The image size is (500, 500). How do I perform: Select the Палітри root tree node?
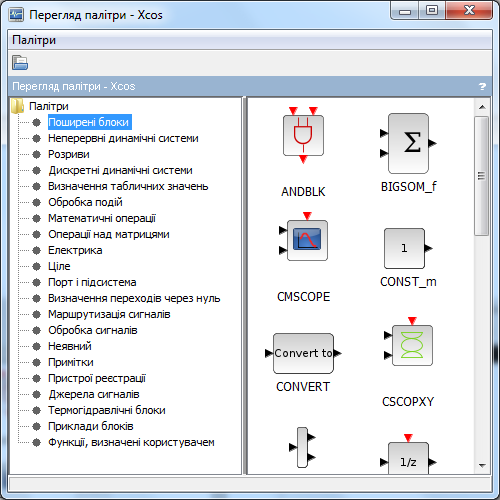(49, 106)
